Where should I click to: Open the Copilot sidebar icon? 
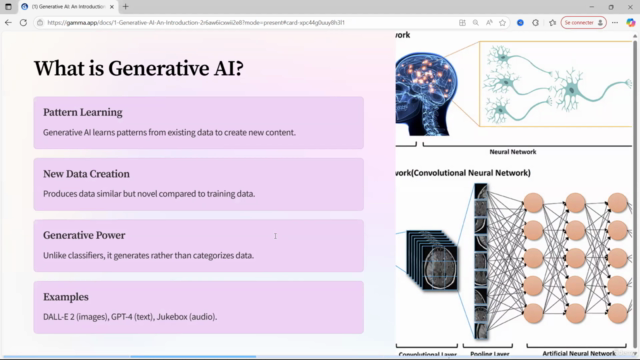(x=631, y=22)
